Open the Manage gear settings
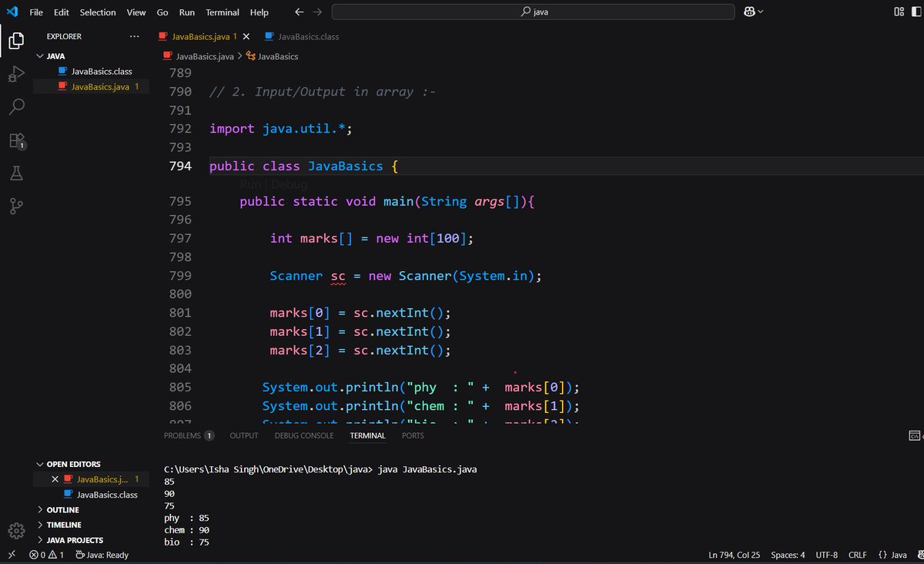 pyautogui.click(x=16, y=531)
